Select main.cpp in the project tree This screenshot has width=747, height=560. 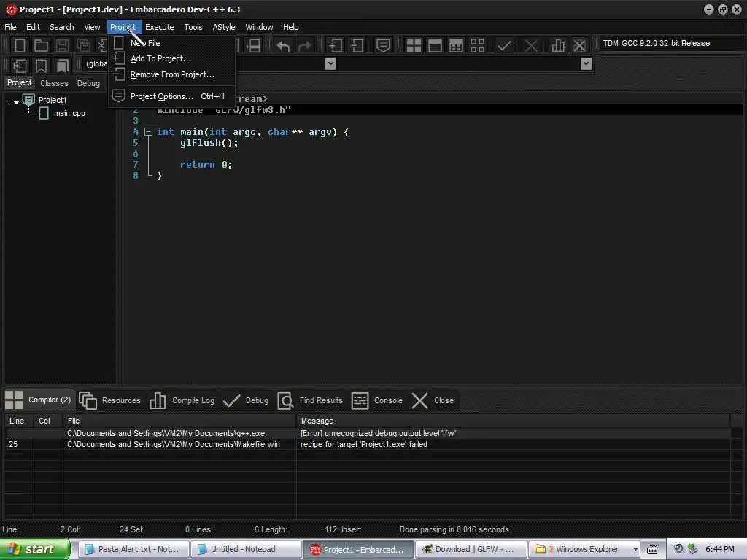tap(69, 113)
